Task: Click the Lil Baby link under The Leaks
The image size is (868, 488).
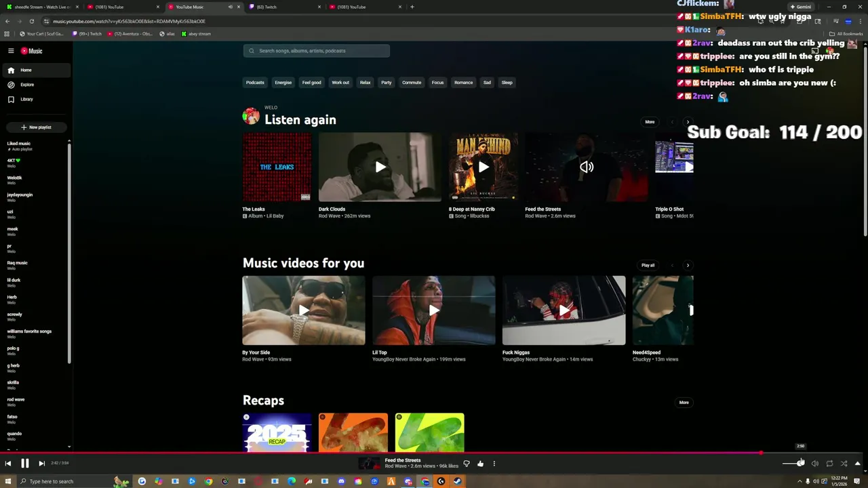Action: 275,216
